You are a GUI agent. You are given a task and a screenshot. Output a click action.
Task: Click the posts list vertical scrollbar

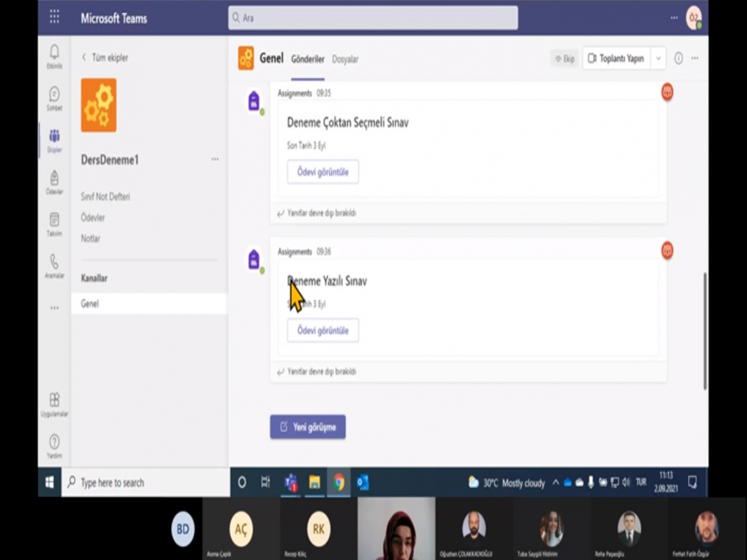(x=705, y=331)
